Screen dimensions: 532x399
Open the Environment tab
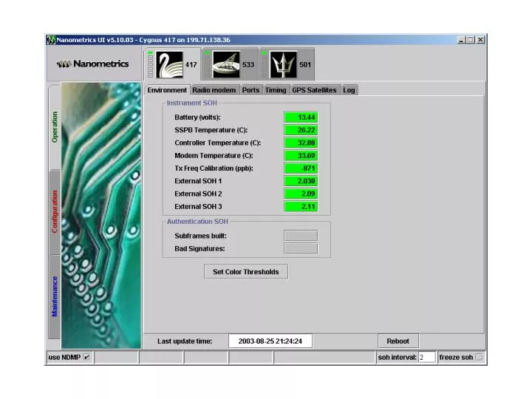pyautogui.click(x=167, y=90)
